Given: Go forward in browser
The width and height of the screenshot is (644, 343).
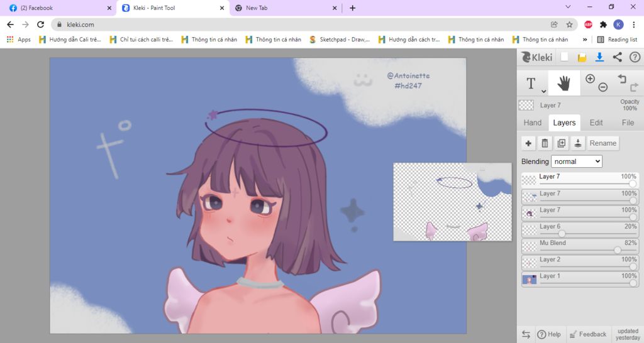Looking at the screenshot, I should point(25,24).
